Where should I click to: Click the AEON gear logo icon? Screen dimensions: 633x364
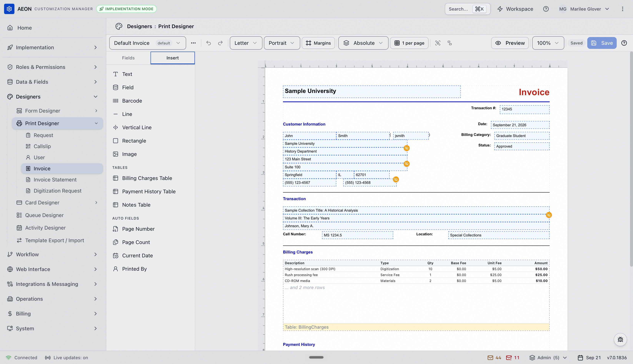[x=9, y=9]
